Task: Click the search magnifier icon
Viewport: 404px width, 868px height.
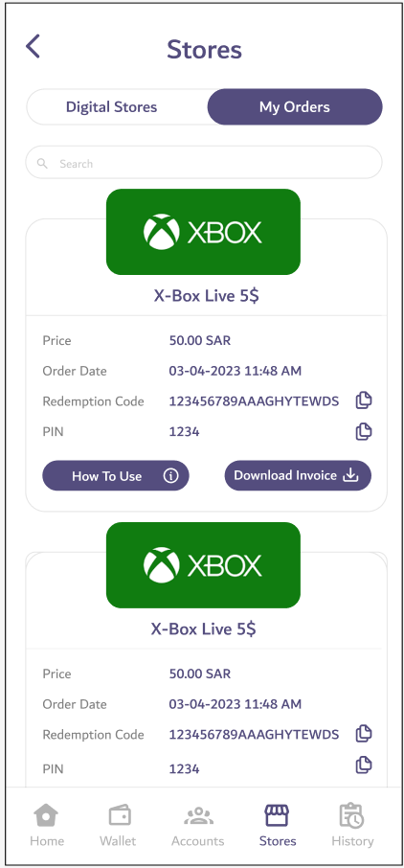Action: (42, 163)
